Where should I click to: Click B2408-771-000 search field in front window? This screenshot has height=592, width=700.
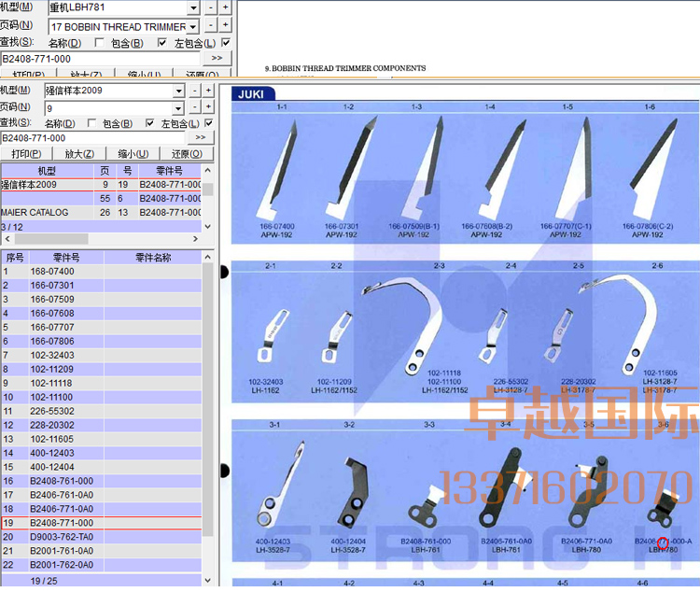tap(92, 138)
